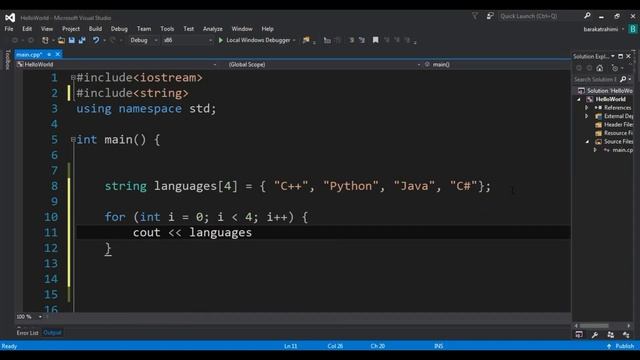The height and width of the screenshot is (360, 640).
Task: Open the Solution Explorer tab icon at bottom right
Action: [x=579, y=335]
